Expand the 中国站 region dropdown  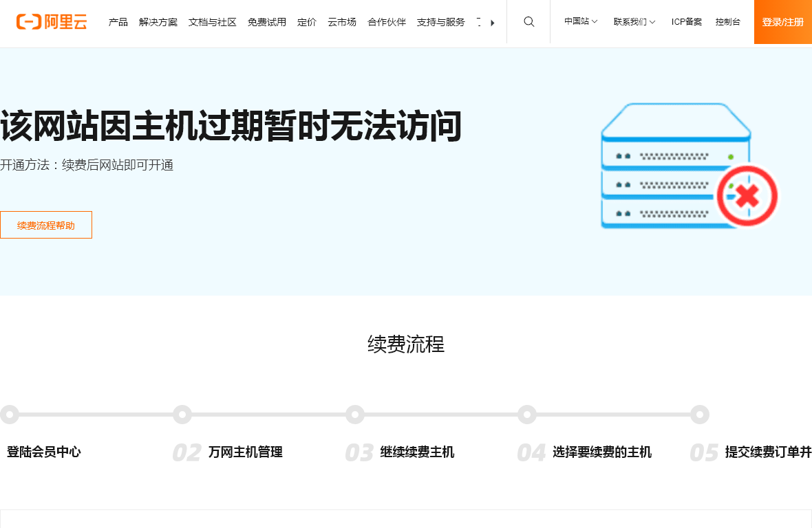click(x=581, y=22)
